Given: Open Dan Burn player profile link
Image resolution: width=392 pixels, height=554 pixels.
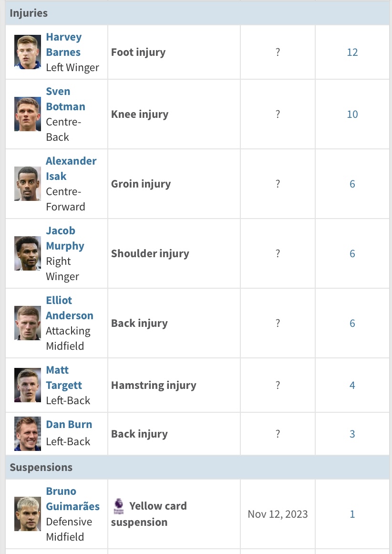Looking at the screenshot, I should [69, 424].
